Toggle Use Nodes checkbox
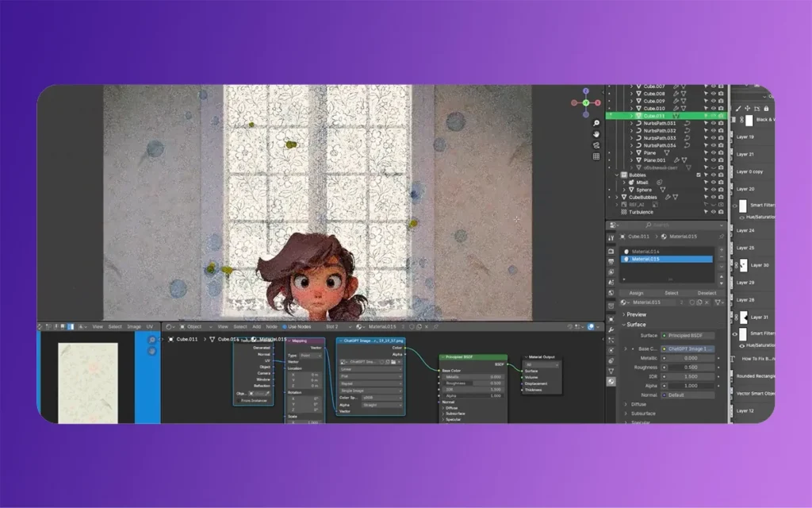This screenshot has width=812, height=508. tap(285, 326)
